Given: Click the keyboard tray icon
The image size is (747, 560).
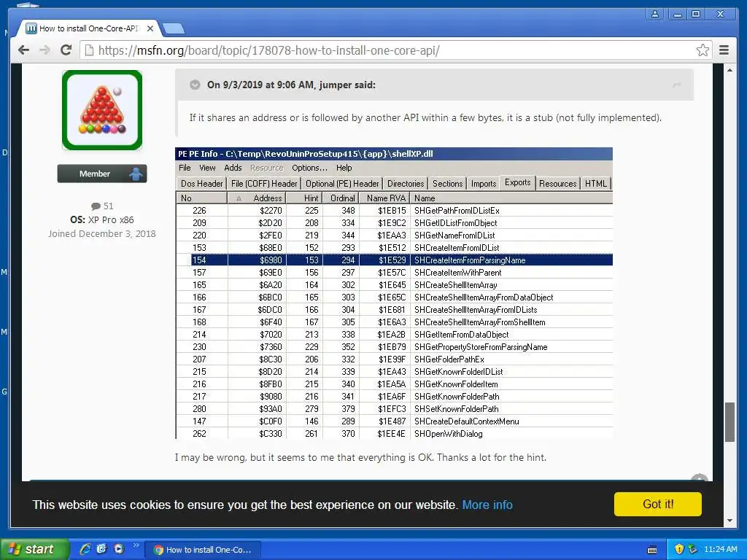Looking at the screenshot, I should pyautogui.click(x=651, y=550).
